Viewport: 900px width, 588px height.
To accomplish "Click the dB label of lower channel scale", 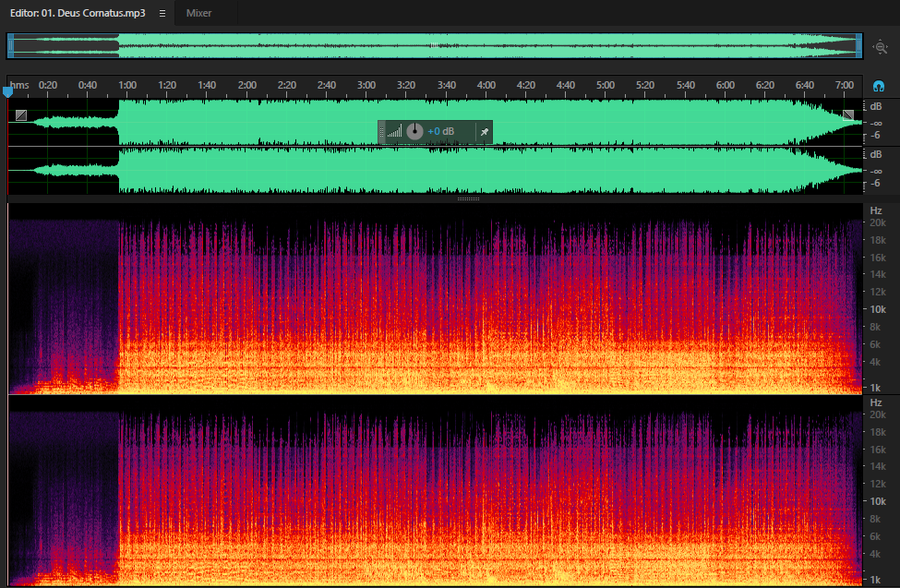I will point(876,154).
